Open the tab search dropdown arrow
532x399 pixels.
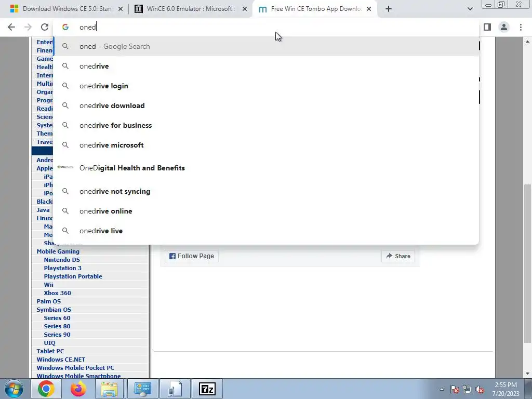(470, 9)
